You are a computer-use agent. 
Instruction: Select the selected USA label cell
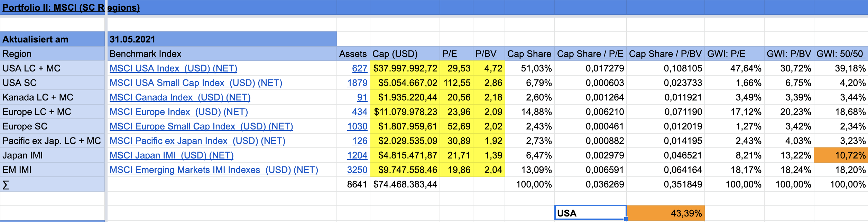click(x=590, y=213)
